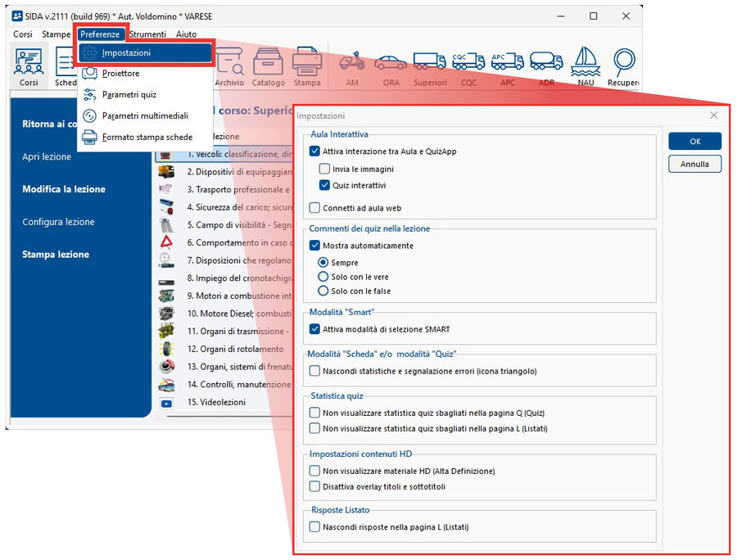The width and height of the screenshot is (737, 560).
Task: Choose Parametri quiz from Preferenze menu
Action: 129,95
